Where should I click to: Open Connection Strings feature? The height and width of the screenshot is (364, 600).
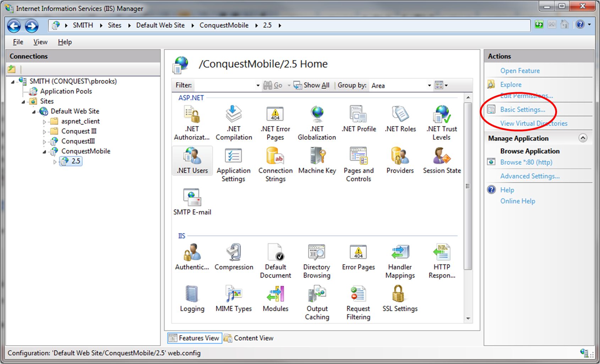pos(275,164)
